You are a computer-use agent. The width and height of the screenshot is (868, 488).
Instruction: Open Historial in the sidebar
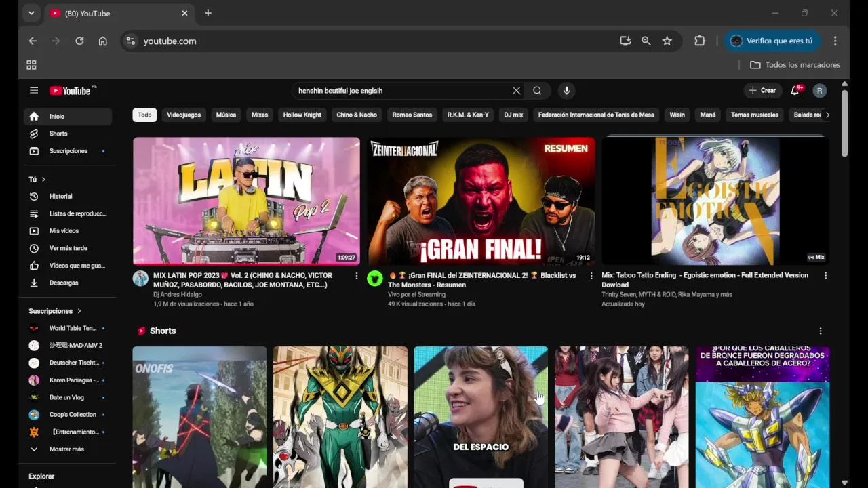[68, 197]
